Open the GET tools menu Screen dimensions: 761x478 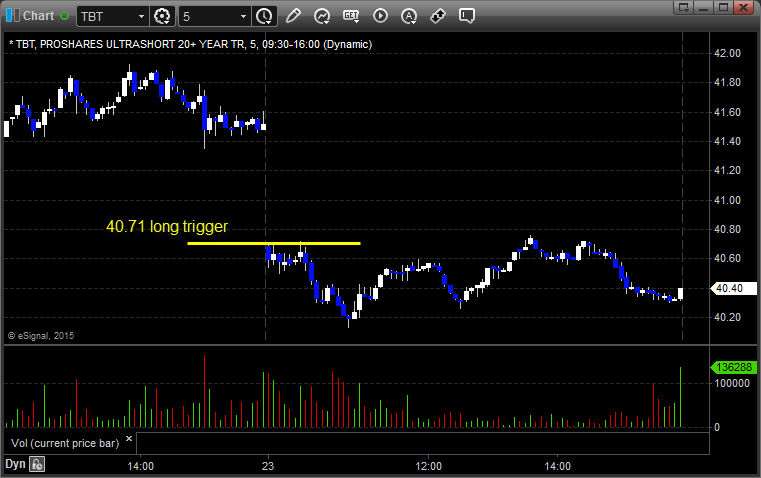click(351, 16)
